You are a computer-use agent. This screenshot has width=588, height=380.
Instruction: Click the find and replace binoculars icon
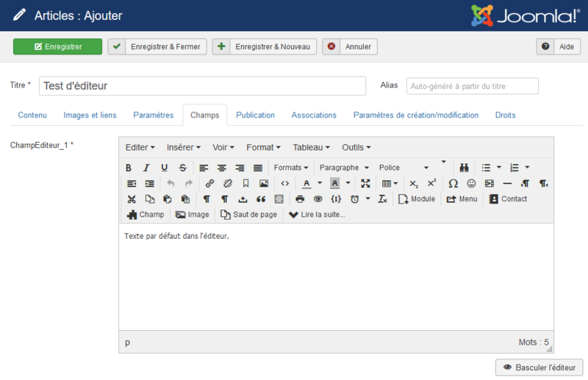tap(464, 168)
